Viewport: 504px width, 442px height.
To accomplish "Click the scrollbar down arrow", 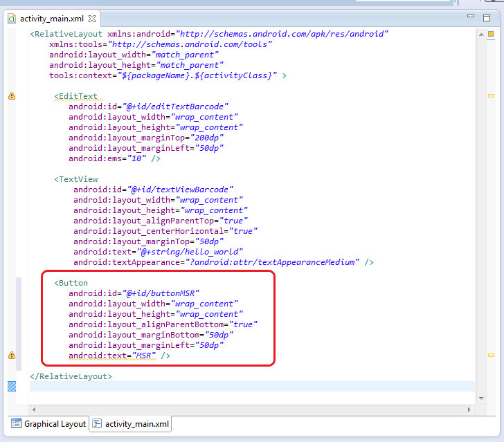I will pos(480,397).
